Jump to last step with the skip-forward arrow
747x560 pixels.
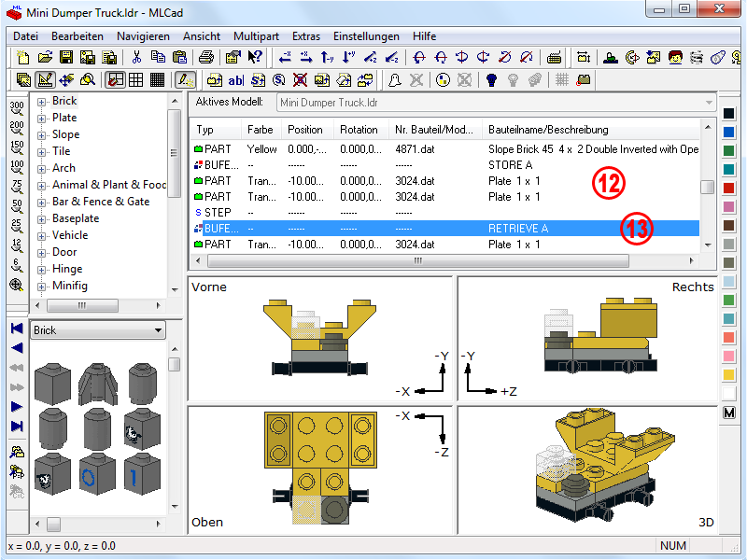(x=17, y=427)
